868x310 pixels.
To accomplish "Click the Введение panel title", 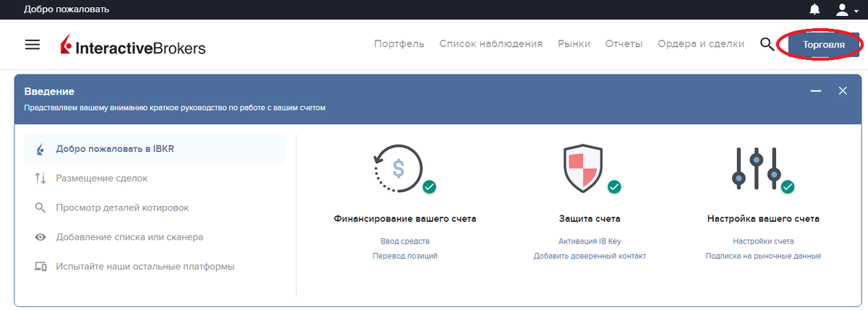I will (x=49, y=92).
